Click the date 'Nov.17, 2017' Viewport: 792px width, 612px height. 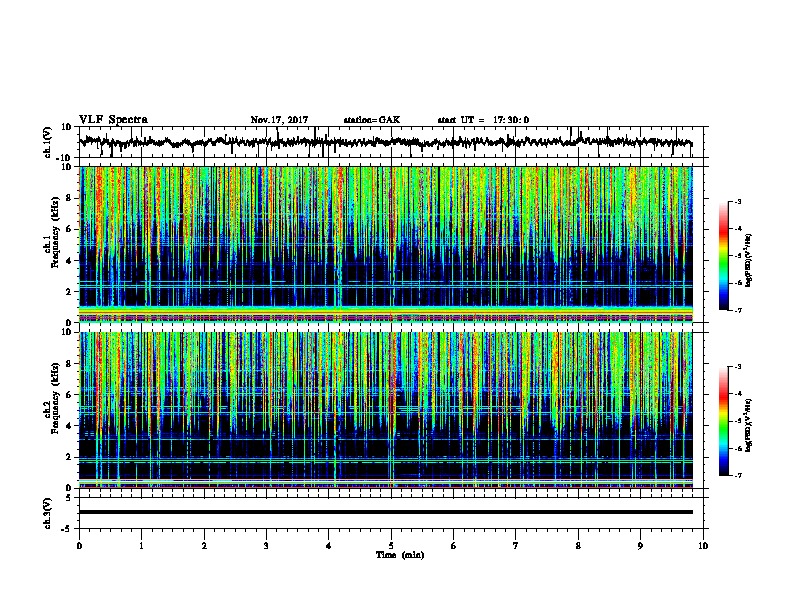click(x=279, y=120)
